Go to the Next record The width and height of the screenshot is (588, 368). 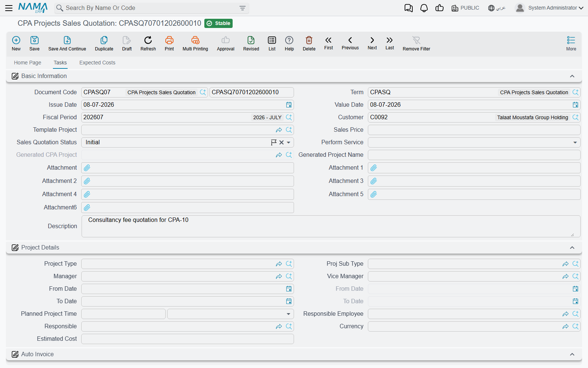[372, 43]
